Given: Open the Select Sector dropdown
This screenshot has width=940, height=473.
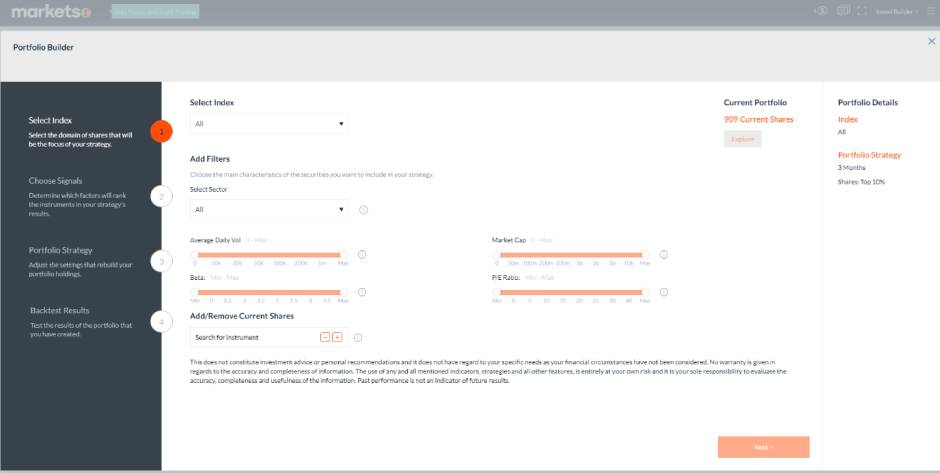Looking at the screenshot, I should tap(269, 209).
